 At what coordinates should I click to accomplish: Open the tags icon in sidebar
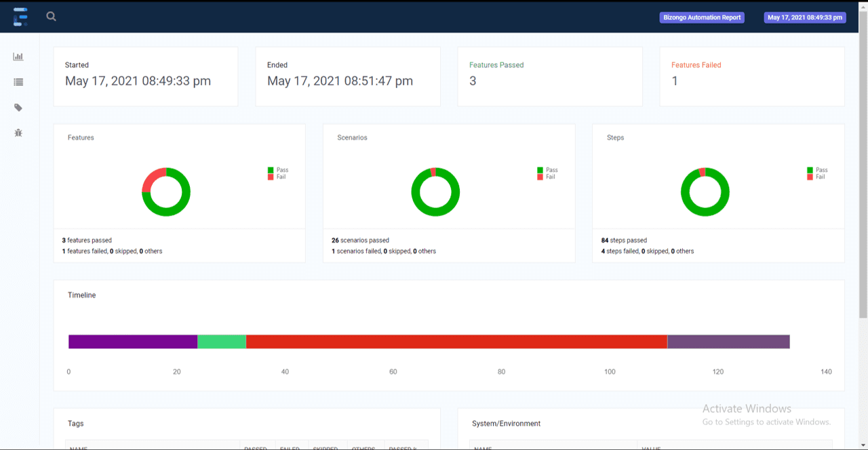[18, 108]
